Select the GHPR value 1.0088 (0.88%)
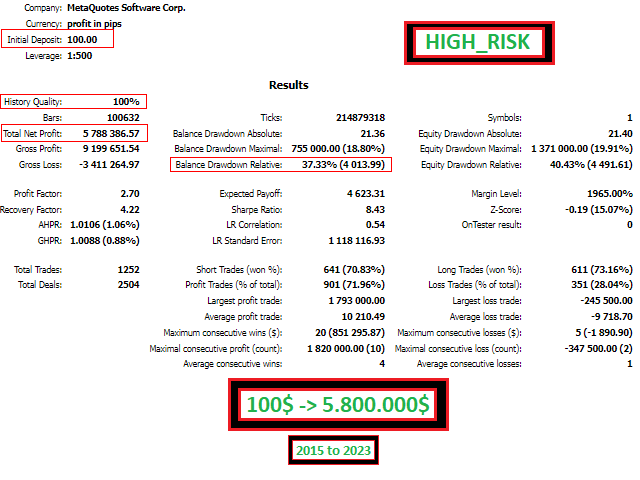 click(x=105, y=240)
